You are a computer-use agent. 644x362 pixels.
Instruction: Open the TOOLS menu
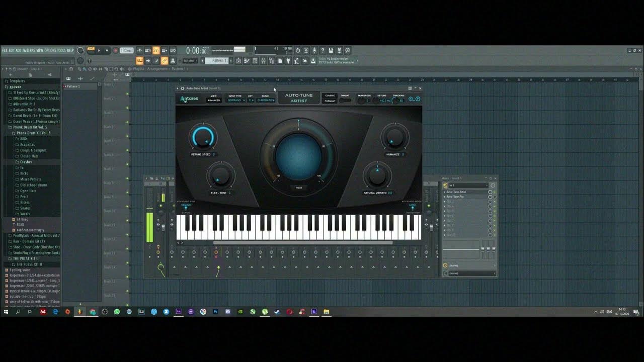(x=61, y=50)
